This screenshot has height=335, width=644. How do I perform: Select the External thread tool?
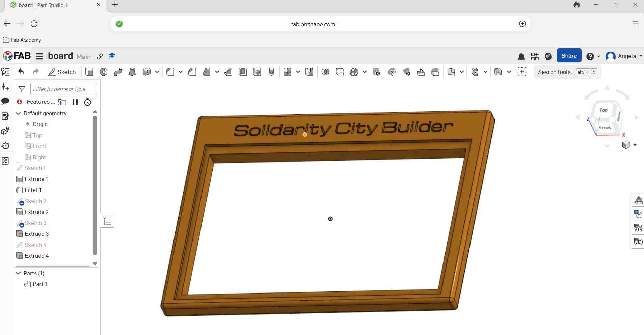tap(271, 72)
